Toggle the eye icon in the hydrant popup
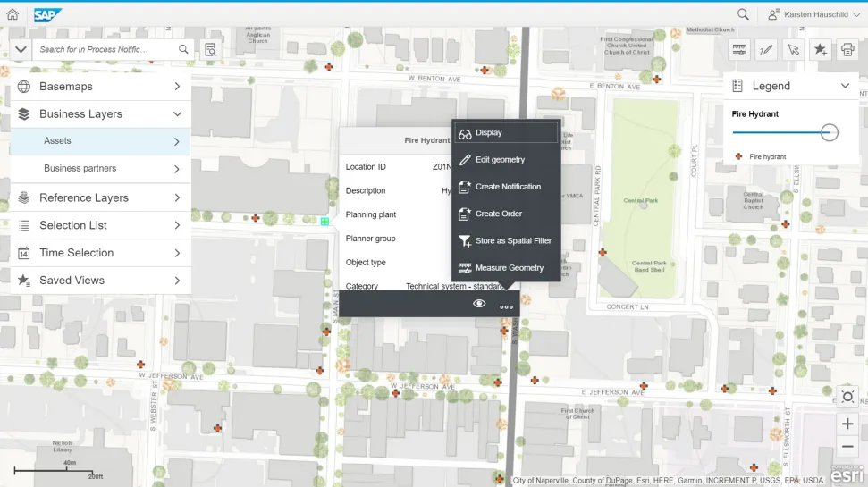868x487 pixels. click(479, 305)
